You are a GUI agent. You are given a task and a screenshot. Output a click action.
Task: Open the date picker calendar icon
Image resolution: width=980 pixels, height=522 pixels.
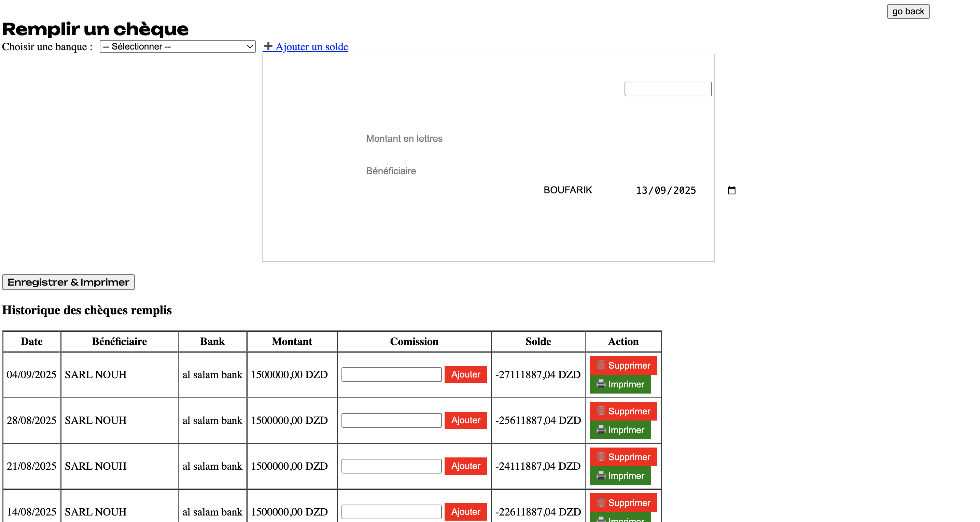click(731, 190)
